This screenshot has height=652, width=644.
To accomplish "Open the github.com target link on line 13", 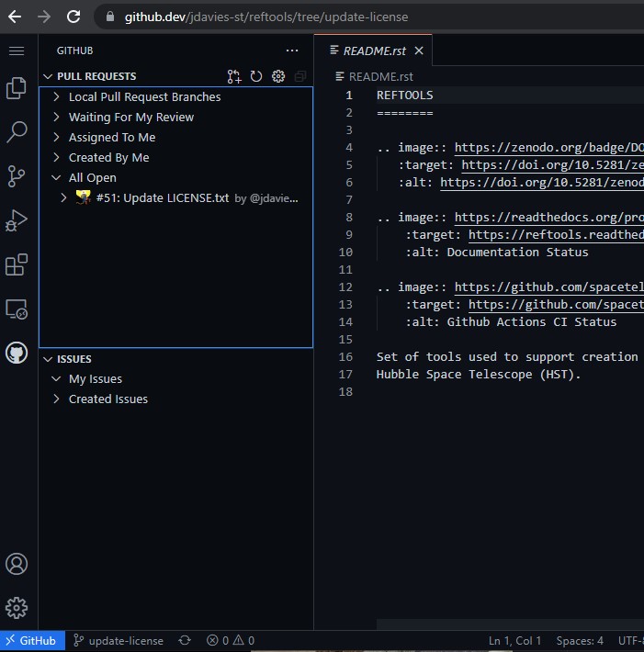I will (556, 304).
